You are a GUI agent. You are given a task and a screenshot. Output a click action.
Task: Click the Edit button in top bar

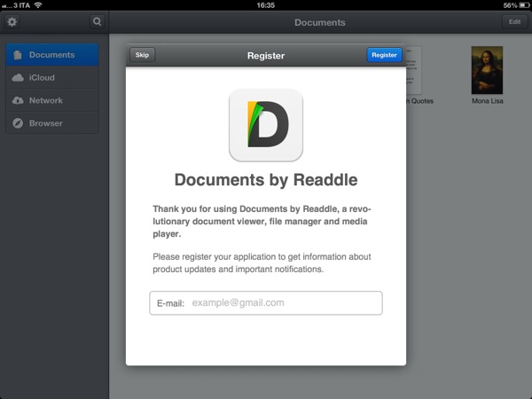[514, 22]
